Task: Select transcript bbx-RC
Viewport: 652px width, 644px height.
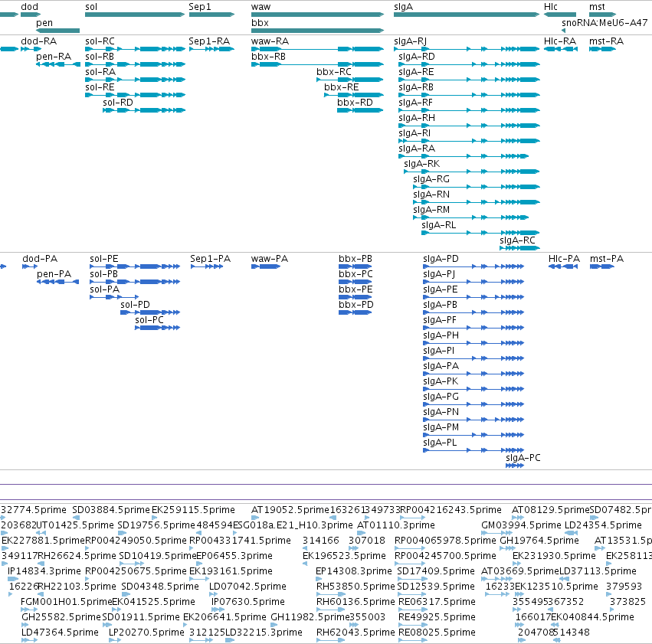Action: click(334, 72)
